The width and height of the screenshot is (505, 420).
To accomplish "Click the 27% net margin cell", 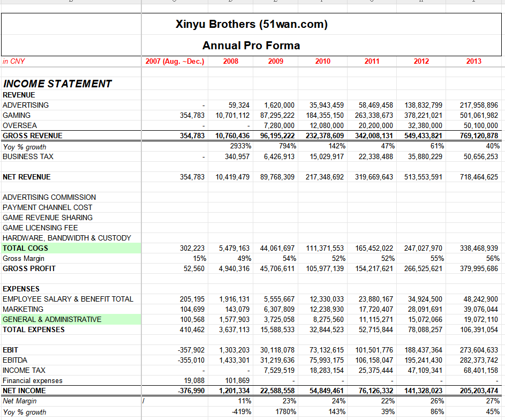I will (x=493, y=401).
